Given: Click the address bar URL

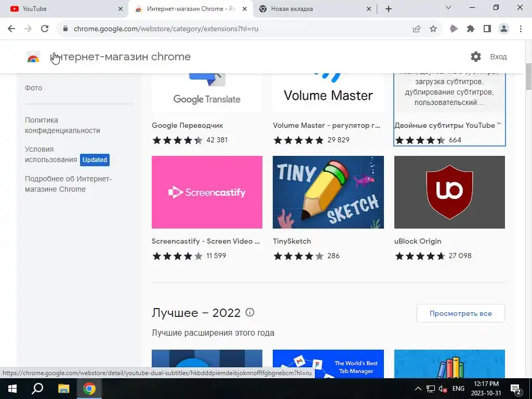Looking at the screenshot, I should (166, 29).
